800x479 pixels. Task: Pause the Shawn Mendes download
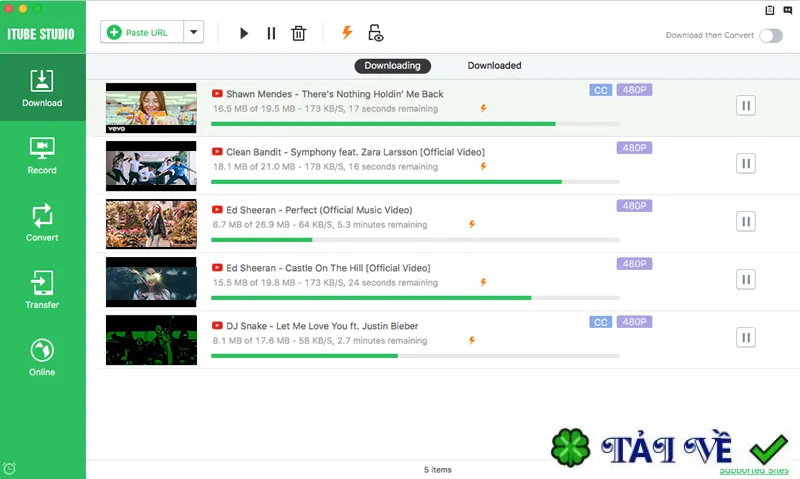[x=745, y=106]
